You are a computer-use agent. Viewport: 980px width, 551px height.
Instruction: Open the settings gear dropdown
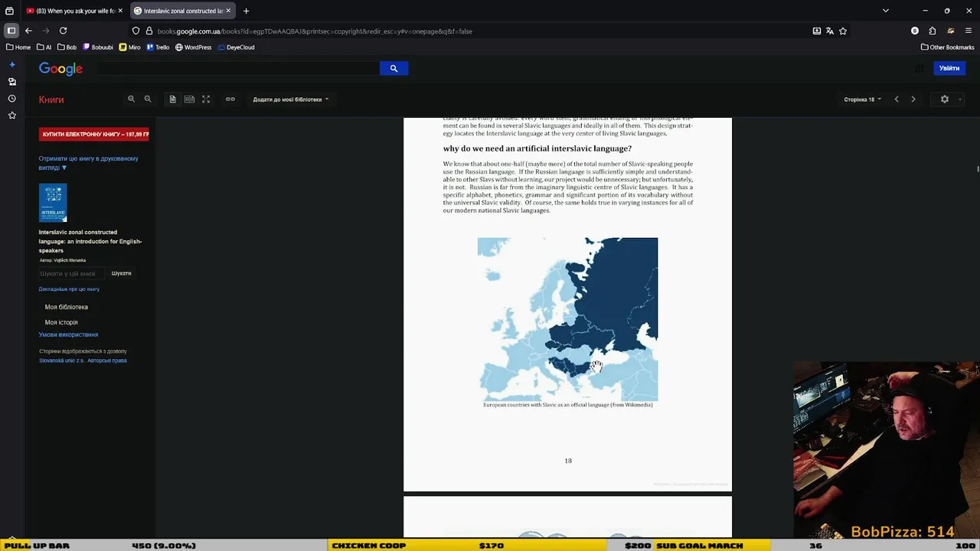(948, 99)
